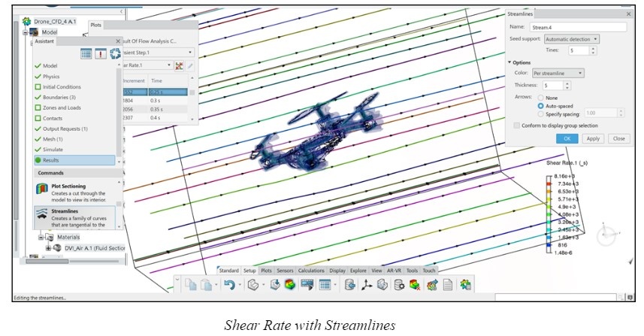Click the database with blue arrow icon

(x=349, y=284)
